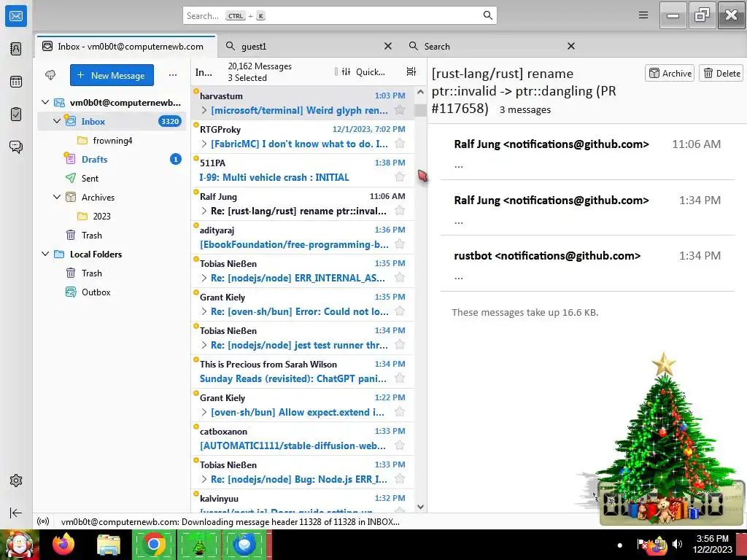
Task: Expand the FabricMC thread
Action: tap(204, 144)
